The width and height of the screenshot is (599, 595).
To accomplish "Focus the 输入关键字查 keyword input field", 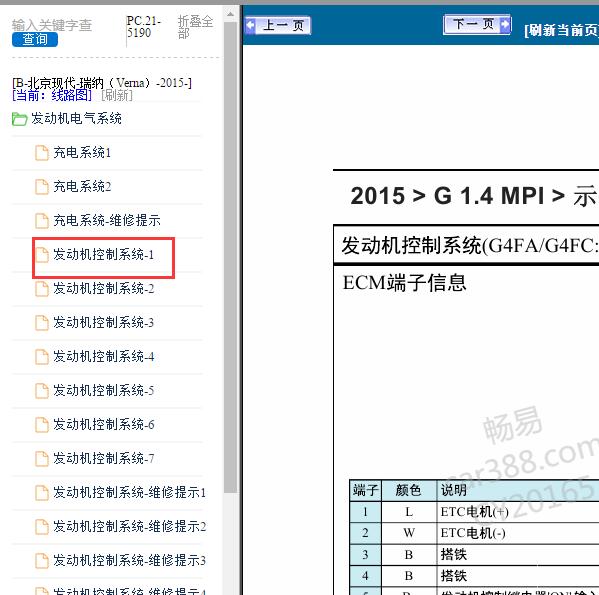I will click(x=52, y=25).
